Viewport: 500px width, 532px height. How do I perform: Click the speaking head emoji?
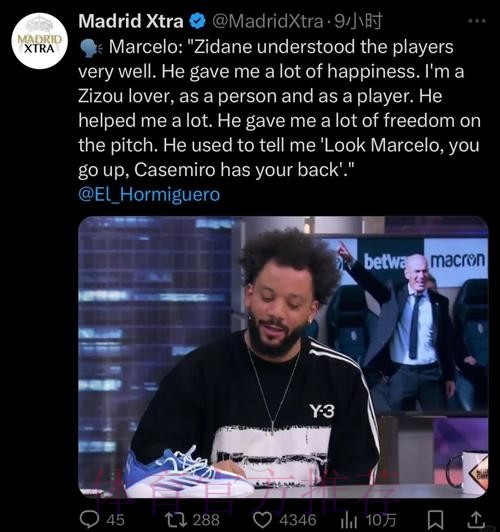click(91, 48)
